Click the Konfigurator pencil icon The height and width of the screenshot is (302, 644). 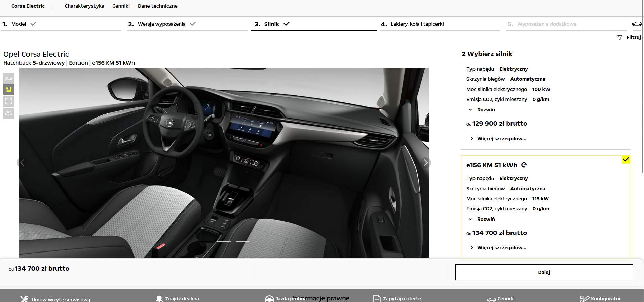584,299
